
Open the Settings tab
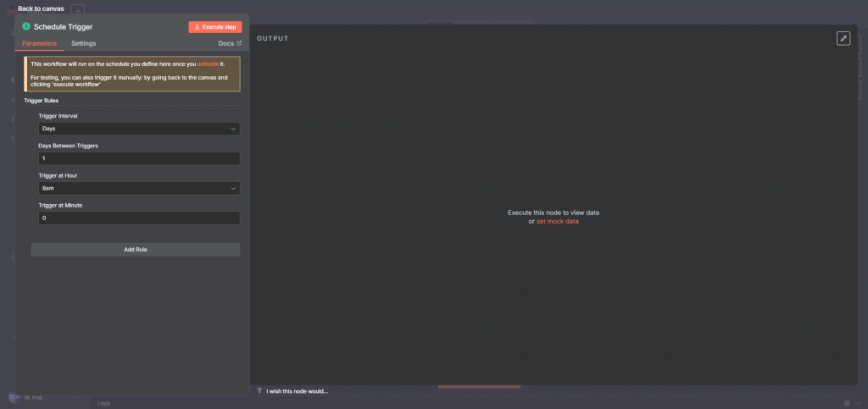tap(84, 44)
